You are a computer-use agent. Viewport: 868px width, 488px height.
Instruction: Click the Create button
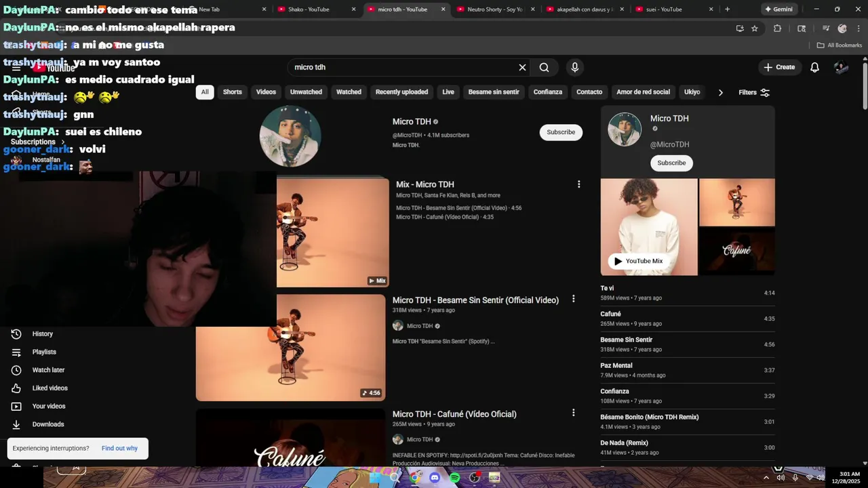pyautogui.click(x=778, y=67)
